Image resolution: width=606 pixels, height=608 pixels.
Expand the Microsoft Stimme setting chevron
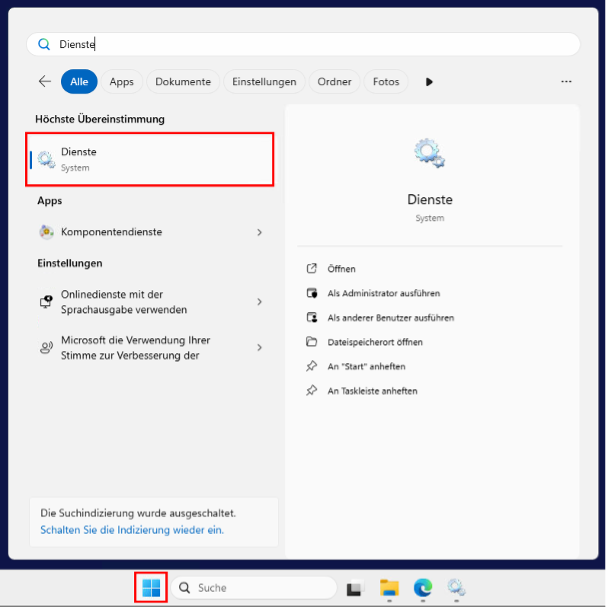[x=259, y=347]
